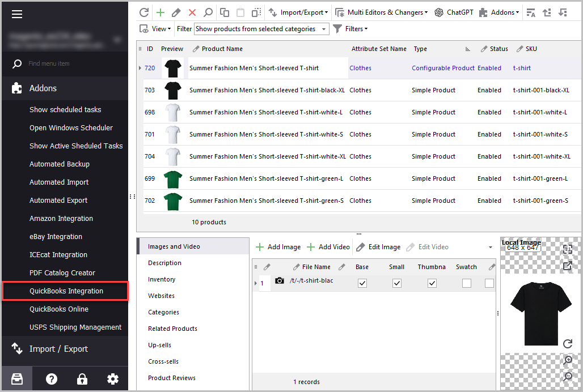Click the Add Image button
Image resolution: width=583 pixels, height=392 pixels.
pos(278,247)
